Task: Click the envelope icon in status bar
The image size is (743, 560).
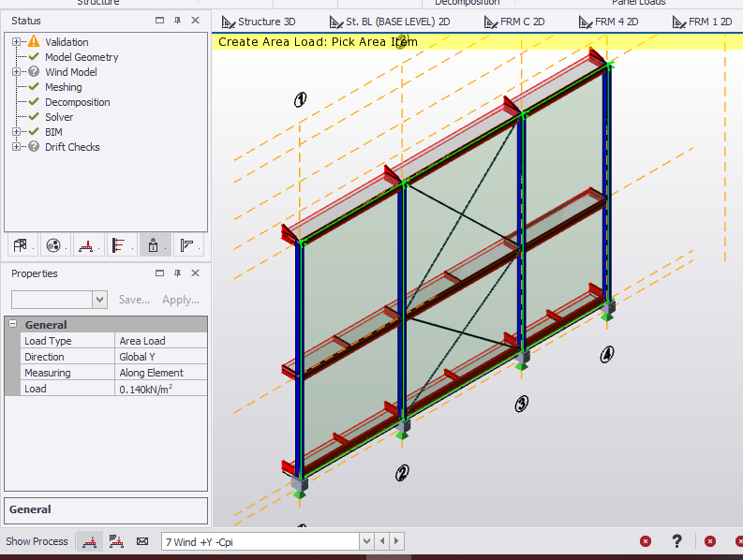Action: point(142,541)
